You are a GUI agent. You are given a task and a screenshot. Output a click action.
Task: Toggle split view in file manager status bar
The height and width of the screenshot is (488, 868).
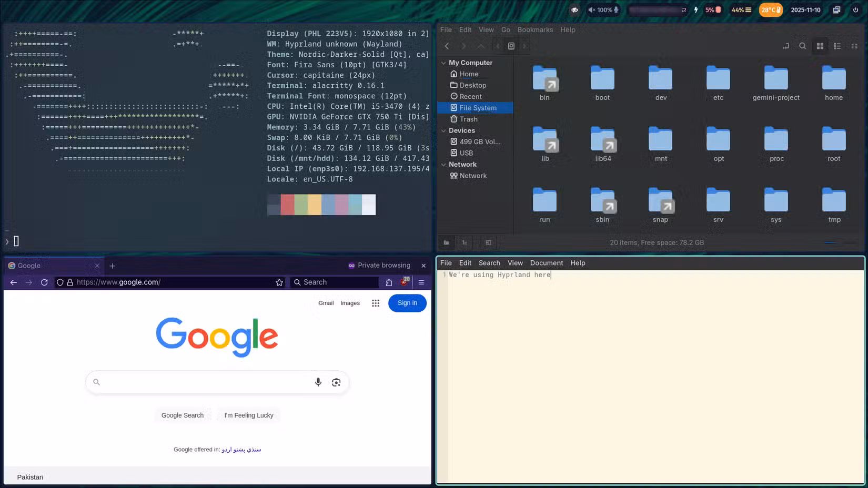click(488, 242)
